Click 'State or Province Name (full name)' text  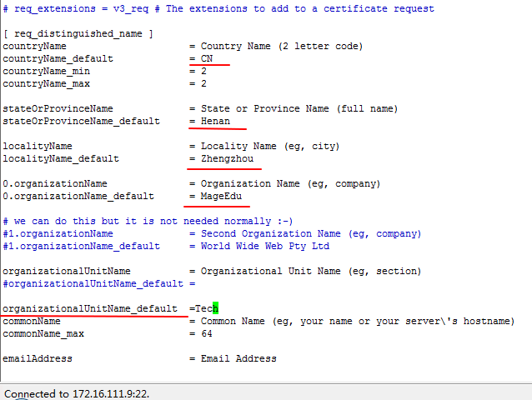coord(299,109)
